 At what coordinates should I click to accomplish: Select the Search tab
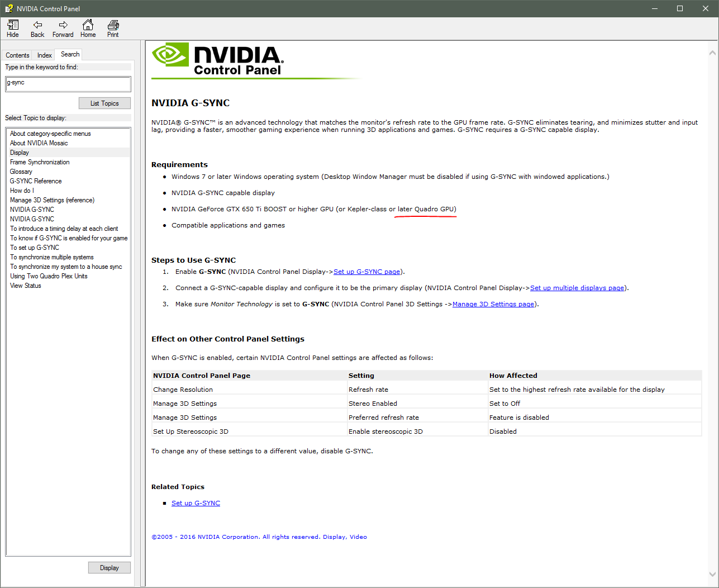click(70, 54)
